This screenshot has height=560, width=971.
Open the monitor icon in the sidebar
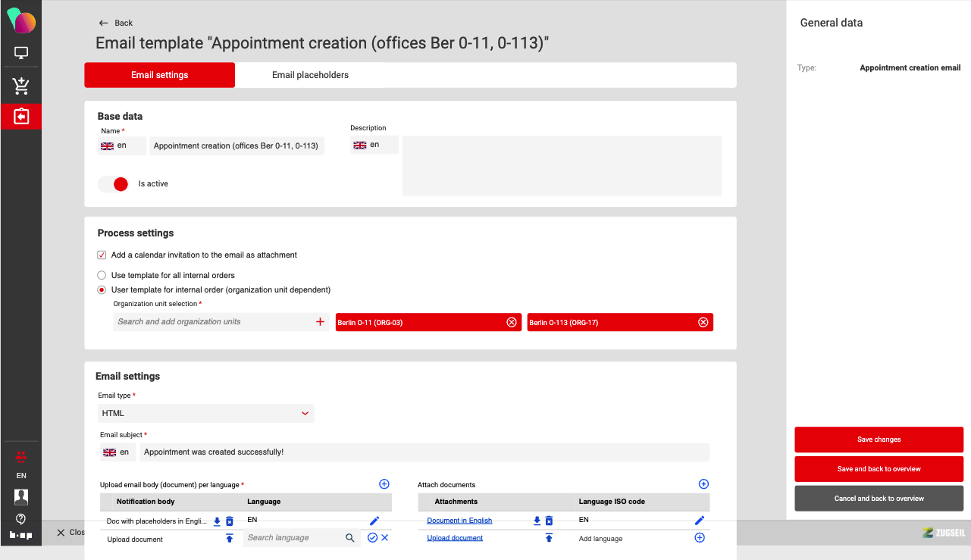(x=21, y=53)
